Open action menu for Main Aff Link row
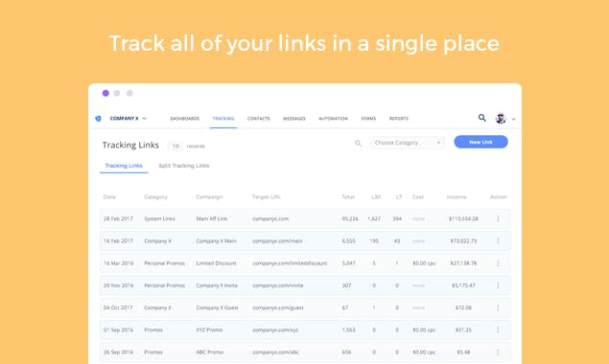The image size is (609, 364). pyautogui.click(x=498, y=218)
